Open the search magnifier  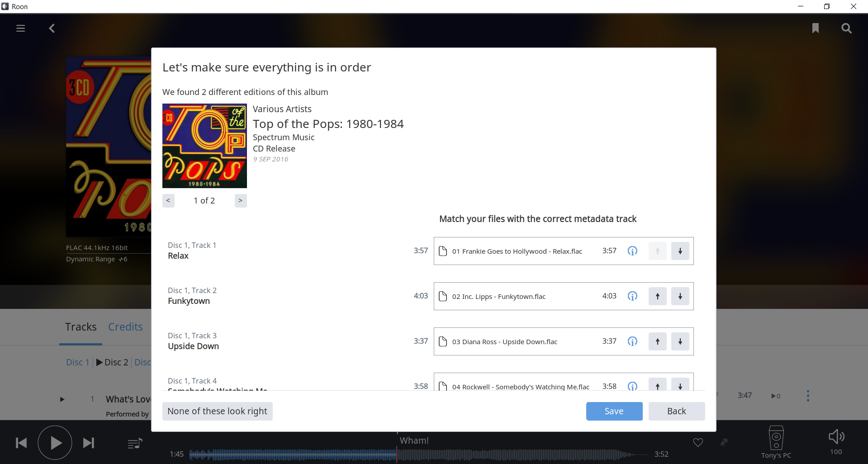pyautogui.click(x=846, y=28)
